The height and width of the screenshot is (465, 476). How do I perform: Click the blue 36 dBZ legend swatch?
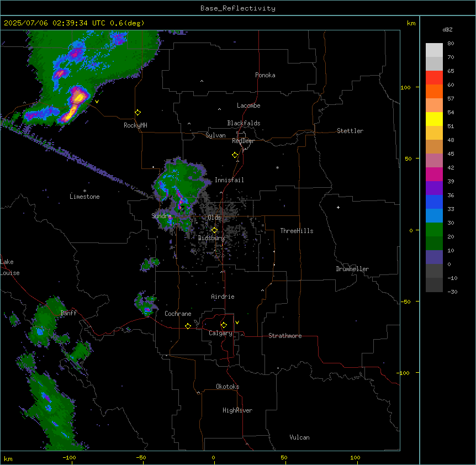pyautogui.click(x=434, y=202)
